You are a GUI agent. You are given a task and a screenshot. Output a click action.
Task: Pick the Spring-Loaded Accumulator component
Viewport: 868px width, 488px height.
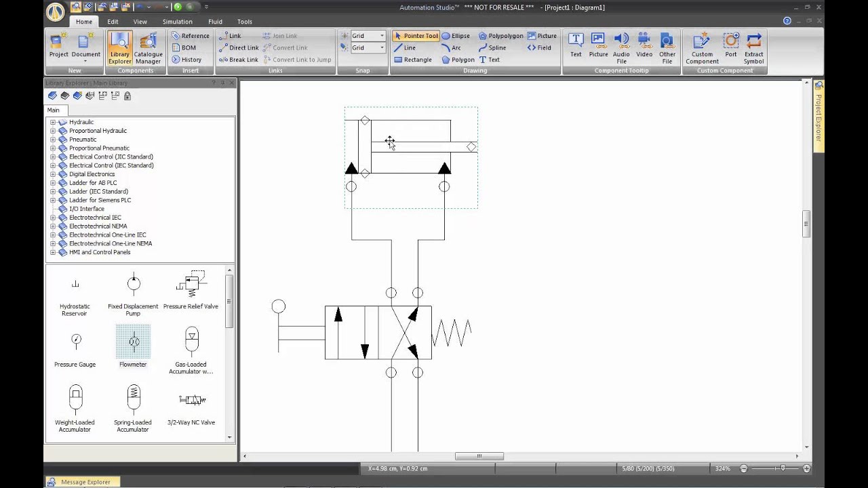[133, 409]
